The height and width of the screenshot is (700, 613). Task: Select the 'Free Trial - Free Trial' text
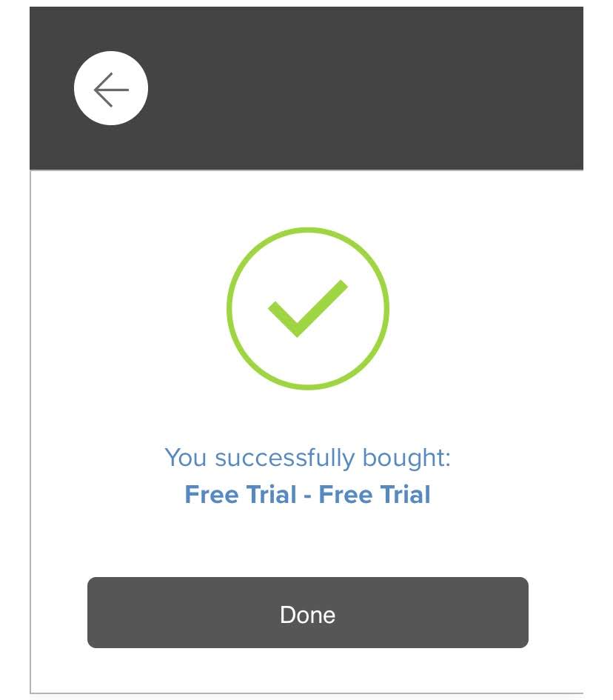pyautogui.click(x=308, y=494)
